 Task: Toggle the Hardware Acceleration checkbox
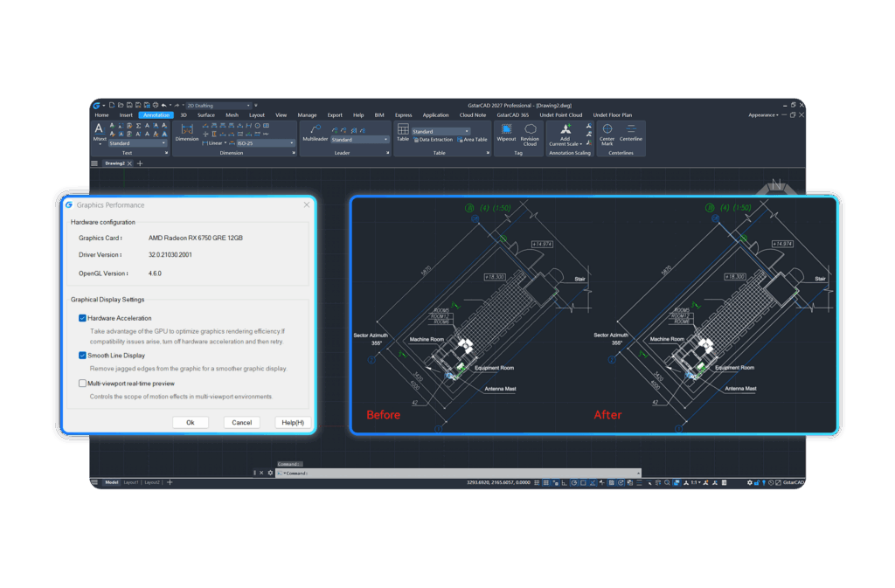tap(82, 318)
